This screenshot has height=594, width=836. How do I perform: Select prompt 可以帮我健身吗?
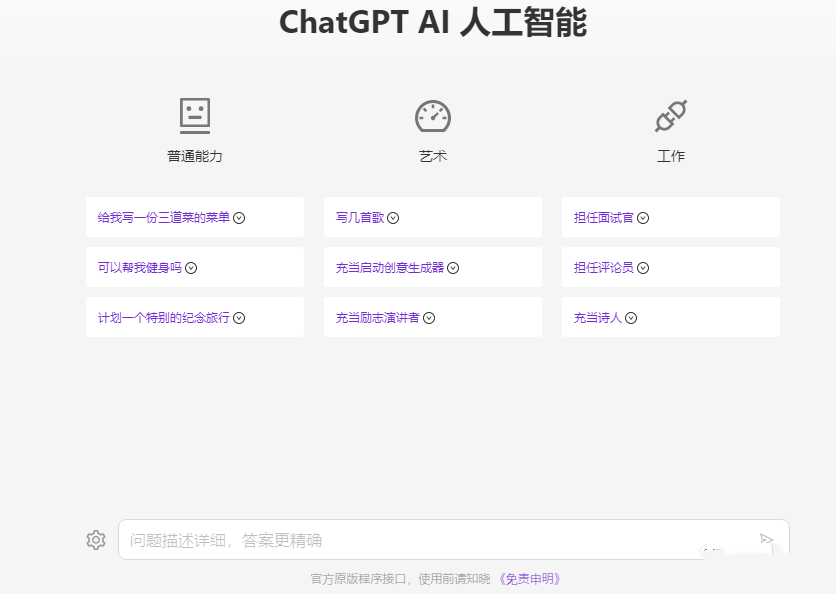click(140, 268)
